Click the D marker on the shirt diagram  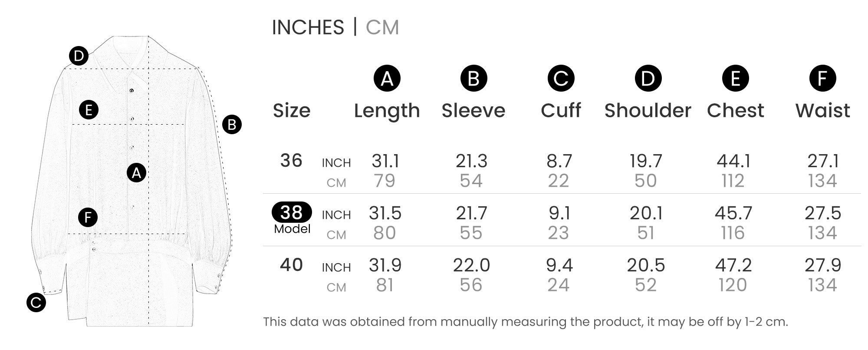[x=79, y=56]
